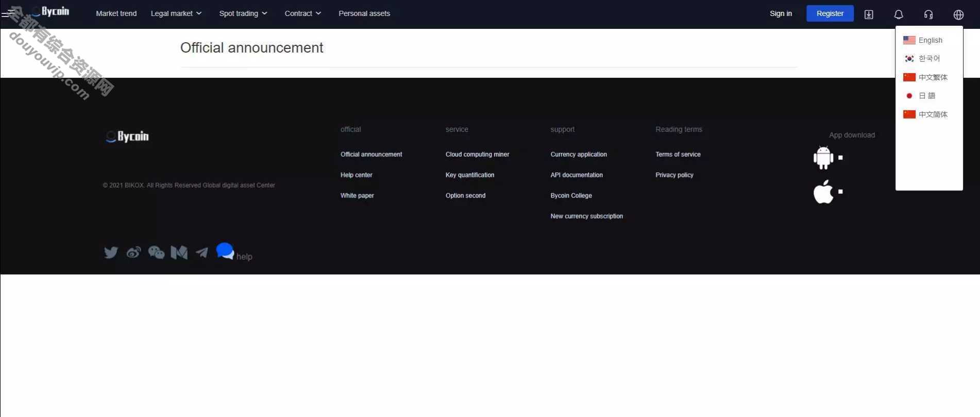Click the Apple iOS download icon
Screen dimensions: 980x417
click(823, 192)
